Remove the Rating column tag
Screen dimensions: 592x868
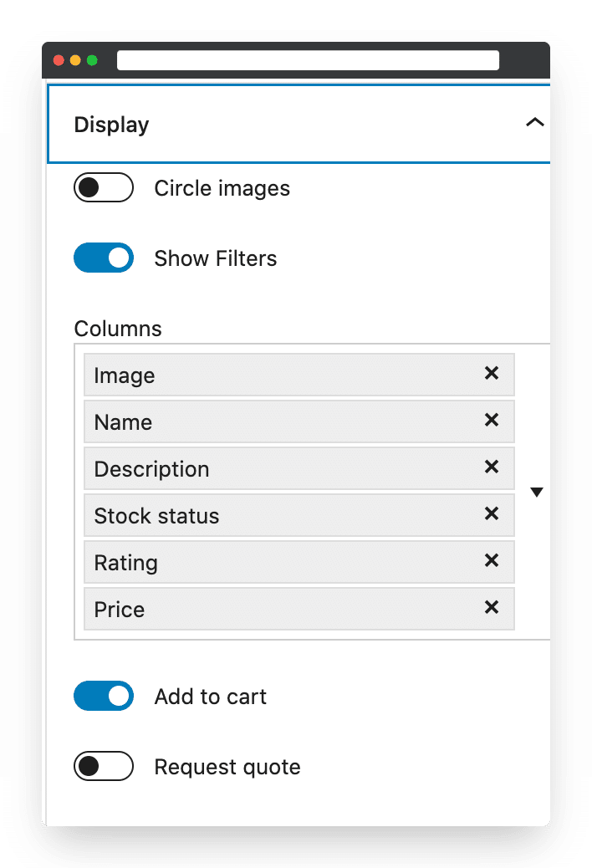(x=492, y=561)
